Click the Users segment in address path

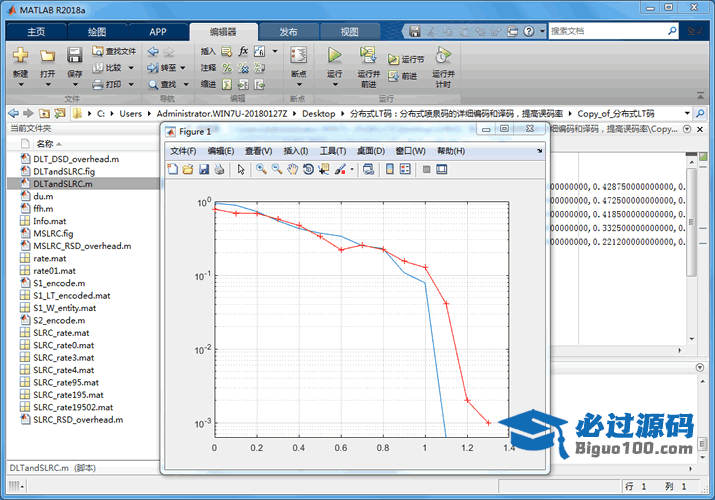130,113
